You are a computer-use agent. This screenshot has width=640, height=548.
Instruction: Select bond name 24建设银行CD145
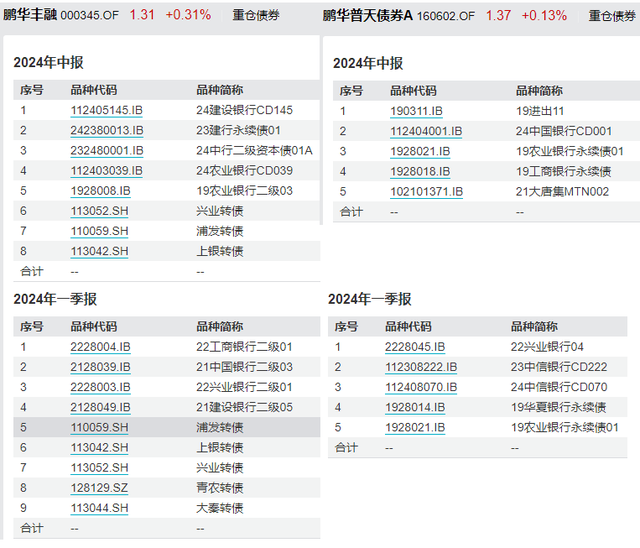(244, 110)
